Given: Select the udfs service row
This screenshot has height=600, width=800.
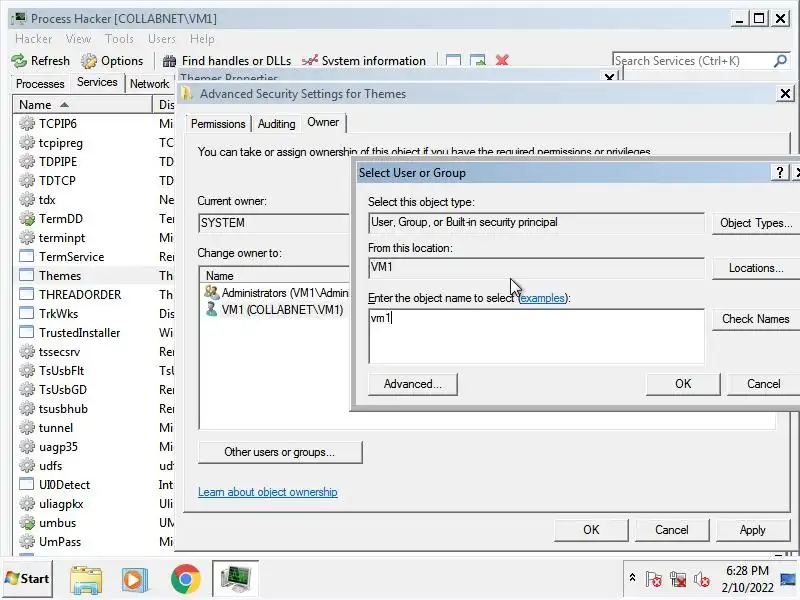Looking at the screenshot, I should (93, 466).
